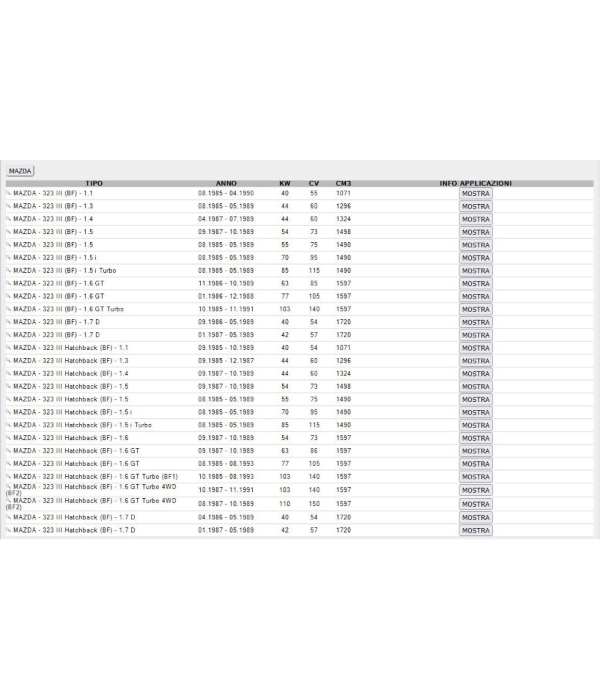Screen dimensions: 600x700
Task: Click magnifier icon for Hatchback Turbo 4WD 110 kW
Action: [8, 501]
